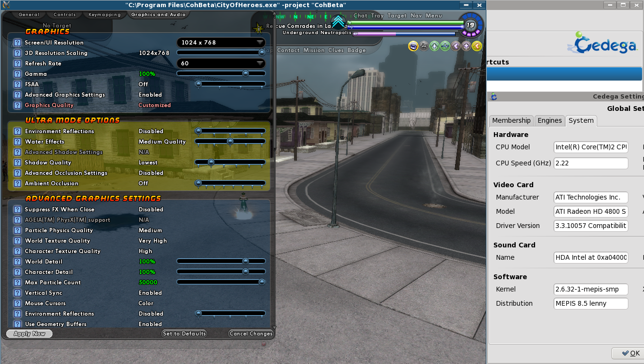
Task: Click the Max Particle Count slider
Action: 221,282
